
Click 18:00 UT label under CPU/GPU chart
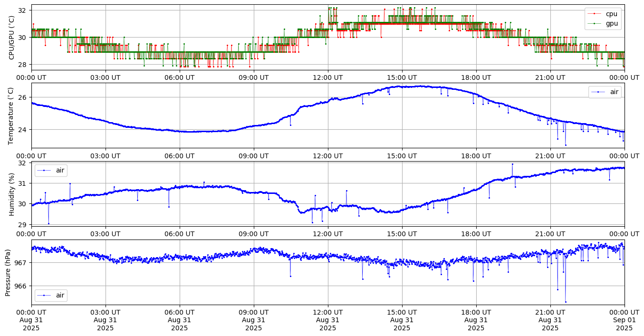[476, 77]
